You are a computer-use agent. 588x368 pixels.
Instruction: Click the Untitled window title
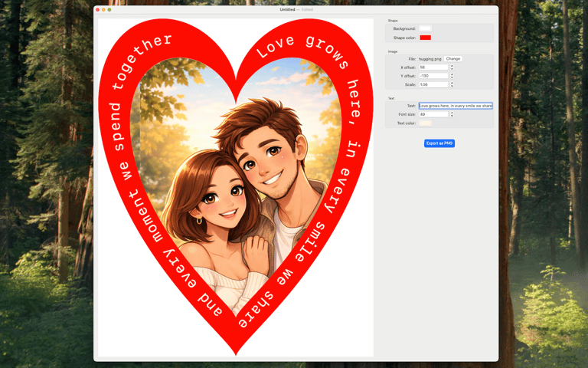(287, 10)
